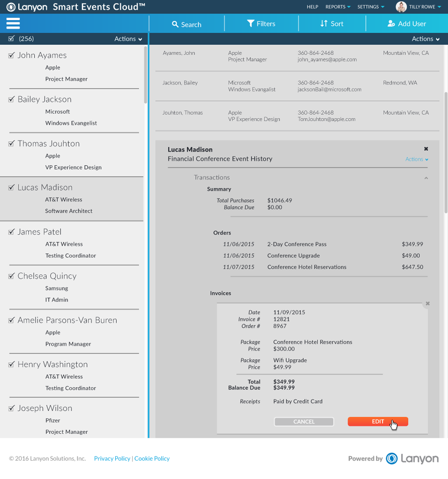Open the Cookie Policy link
Image resolution: width=448 pixels, height=479 pixels.
click(152, 458)
